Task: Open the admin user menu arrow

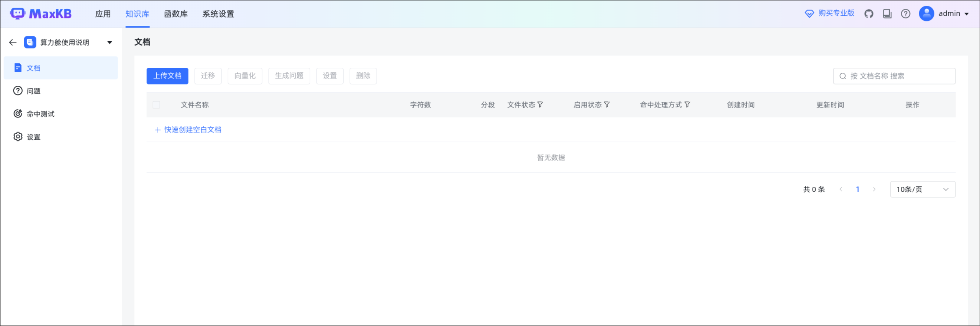Action: click(x=967, y=14)
